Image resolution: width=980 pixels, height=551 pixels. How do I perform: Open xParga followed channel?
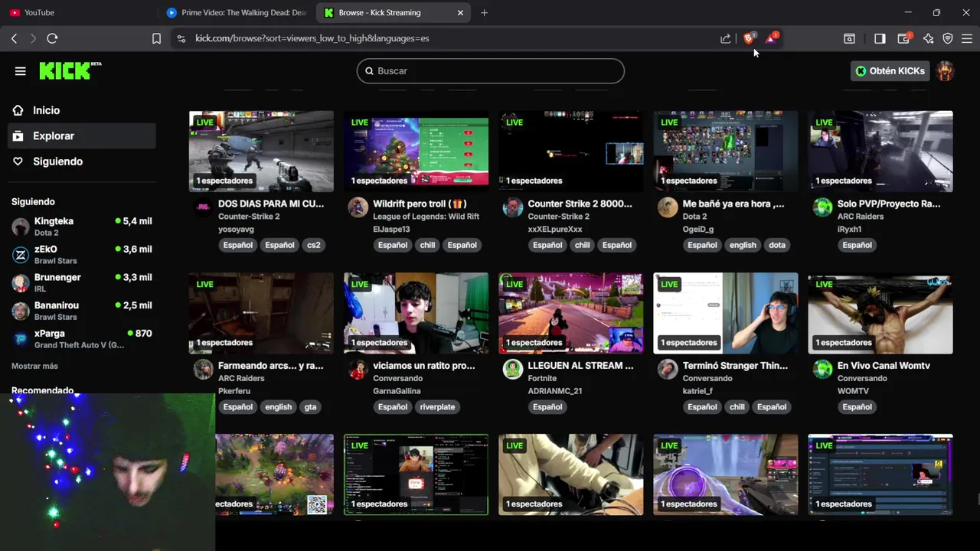click(x=82, y=339)
